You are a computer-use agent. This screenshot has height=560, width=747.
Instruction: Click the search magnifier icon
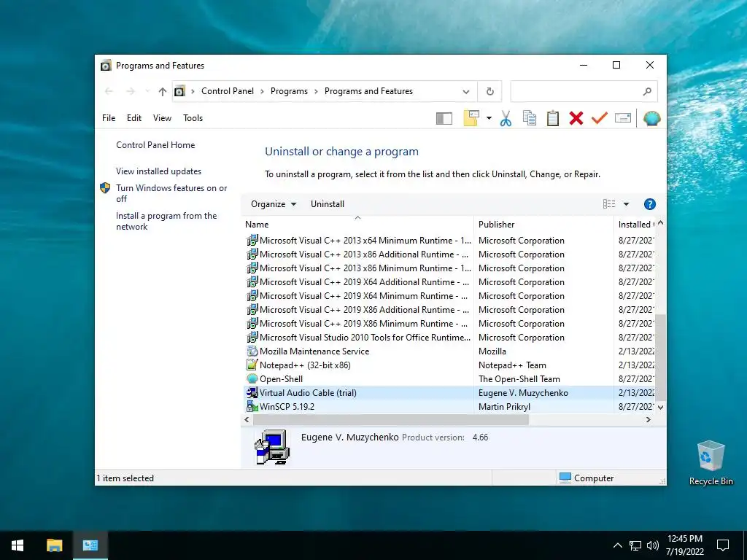coord(647,91)
